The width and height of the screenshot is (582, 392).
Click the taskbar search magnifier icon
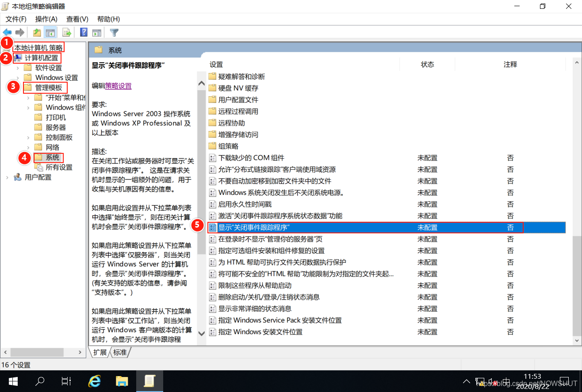coord(40,381)
